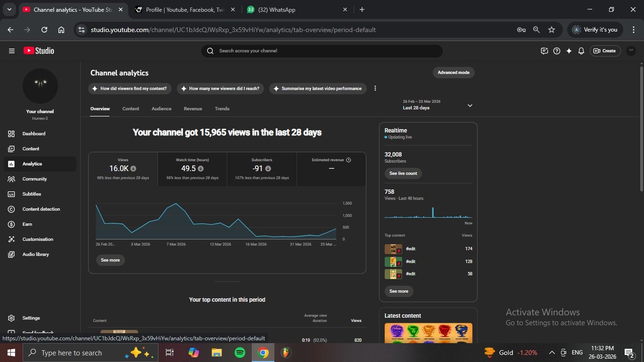Click the notifications bell icon
The width and height of the screenshot is (644, 362).
point(581,51)
